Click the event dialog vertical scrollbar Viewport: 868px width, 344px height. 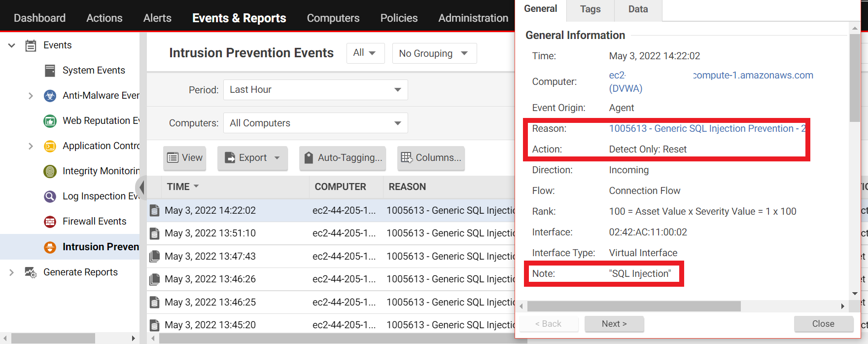pyautogui.click(x=855, y=78)
